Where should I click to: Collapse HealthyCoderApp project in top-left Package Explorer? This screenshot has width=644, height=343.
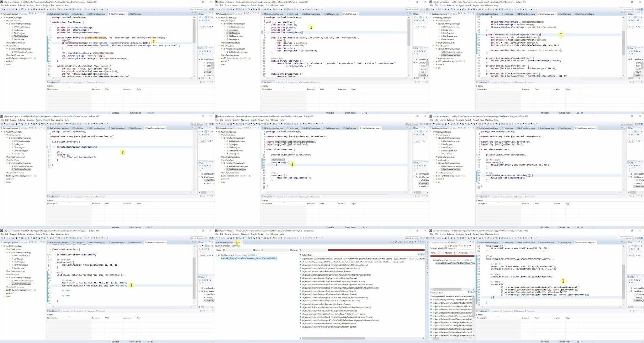(x=2, y=17)
